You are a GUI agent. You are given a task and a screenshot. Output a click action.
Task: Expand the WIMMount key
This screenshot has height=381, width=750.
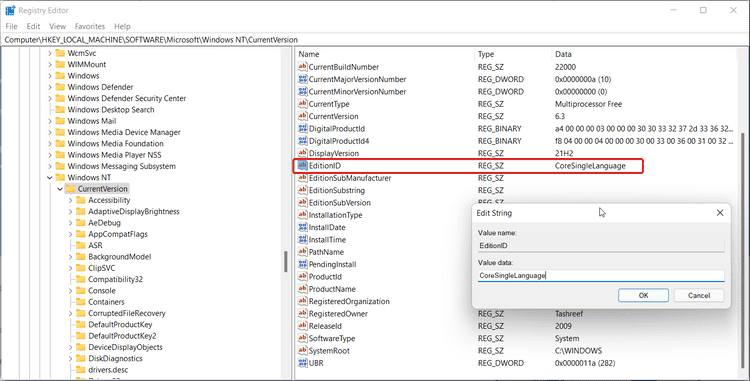[x=50, y=65]
